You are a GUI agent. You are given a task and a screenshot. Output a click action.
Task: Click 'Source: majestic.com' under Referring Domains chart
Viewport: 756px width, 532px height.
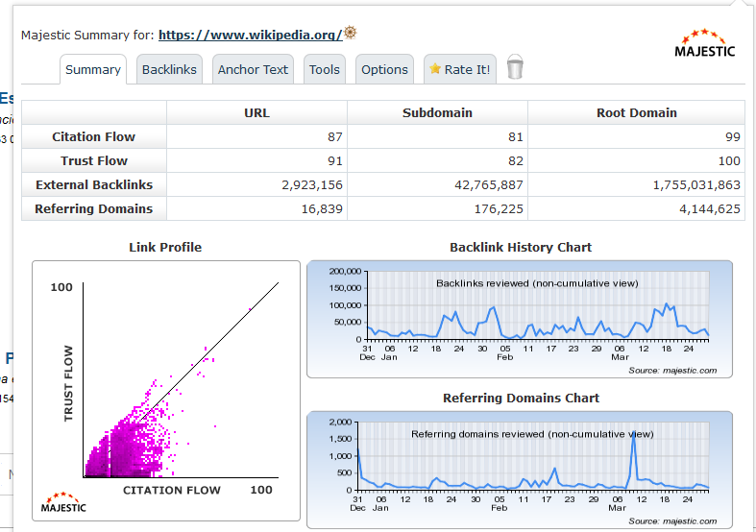(672, 521)
